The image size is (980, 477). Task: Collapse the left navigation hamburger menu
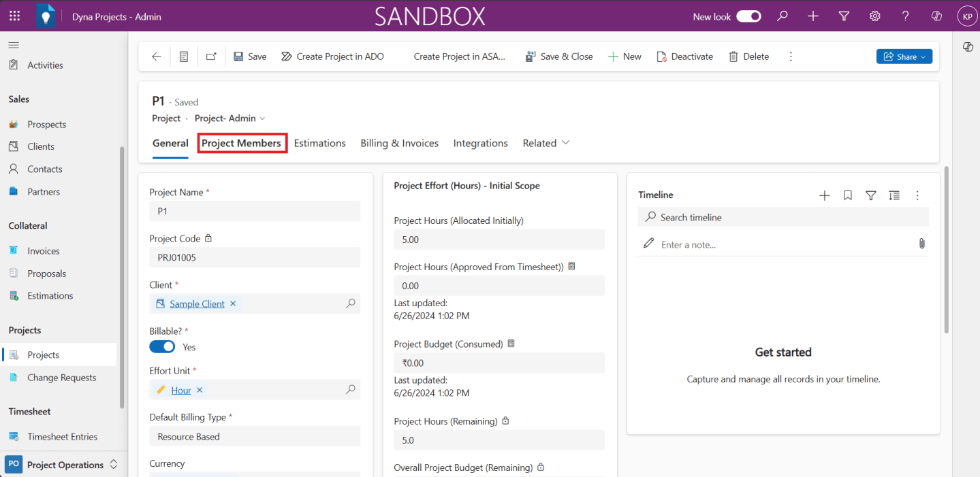coord(14,45)
